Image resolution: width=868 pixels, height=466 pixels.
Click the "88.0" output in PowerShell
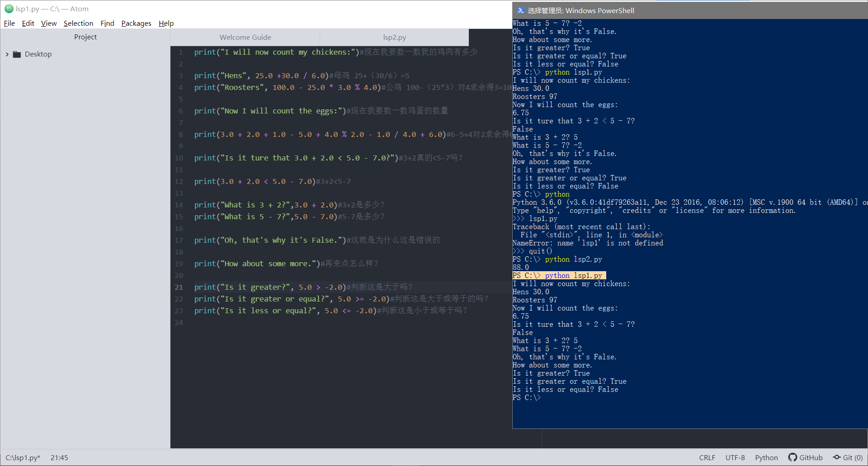tap(520, 267)
